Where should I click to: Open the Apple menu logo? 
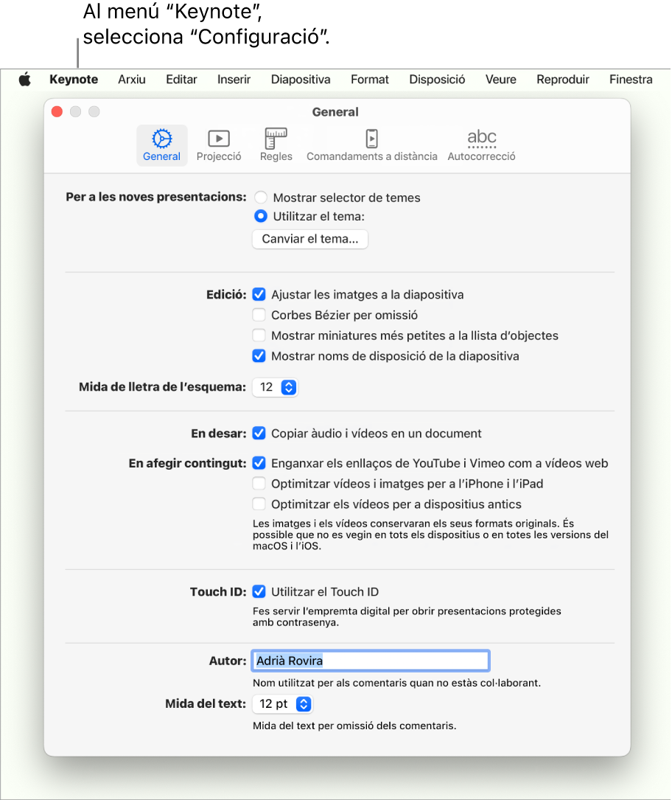click(24, 80)
